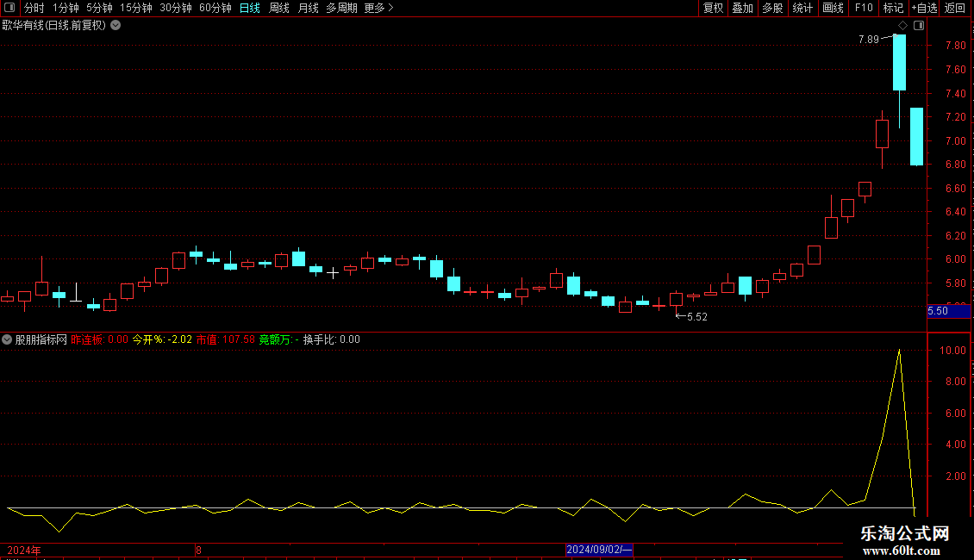The image size is (974, 560).
Task: Click the 昨连板: 0.00 indicator value
Action: coord(99,339)
